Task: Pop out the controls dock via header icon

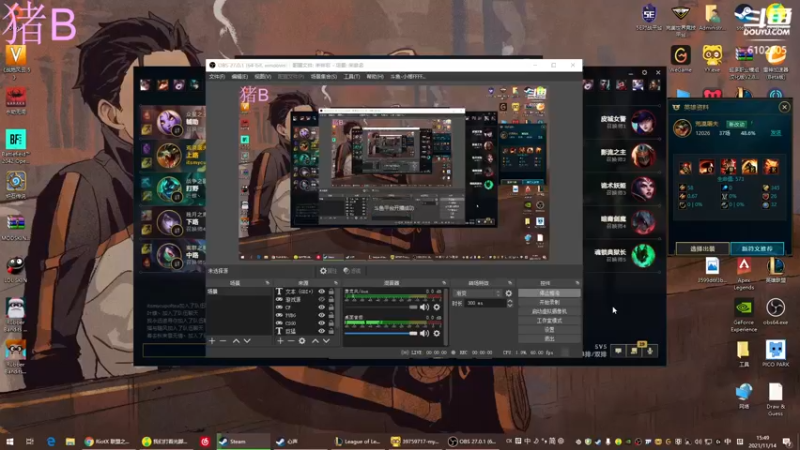Action: 577,283
